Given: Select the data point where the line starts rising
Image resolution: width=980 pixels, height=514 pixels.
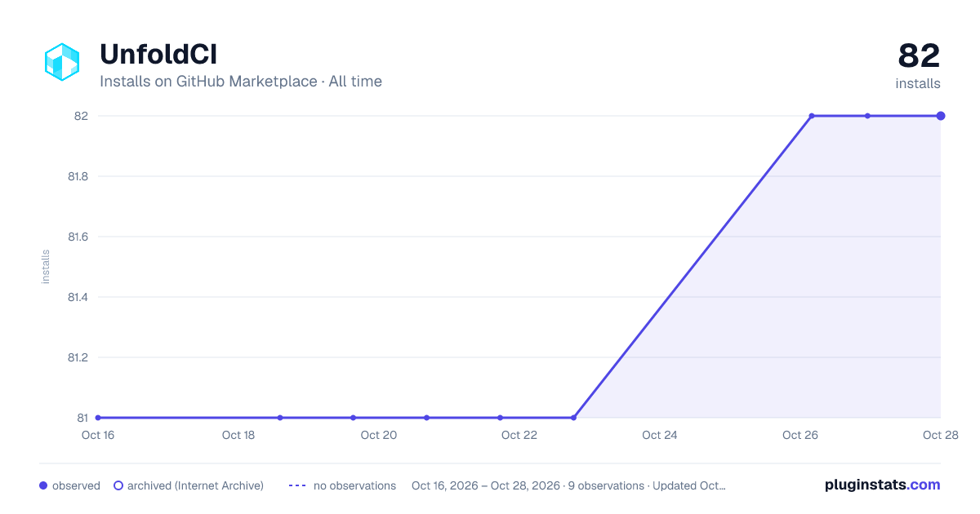Looking at the screenshot, I should tap(573, 418).
